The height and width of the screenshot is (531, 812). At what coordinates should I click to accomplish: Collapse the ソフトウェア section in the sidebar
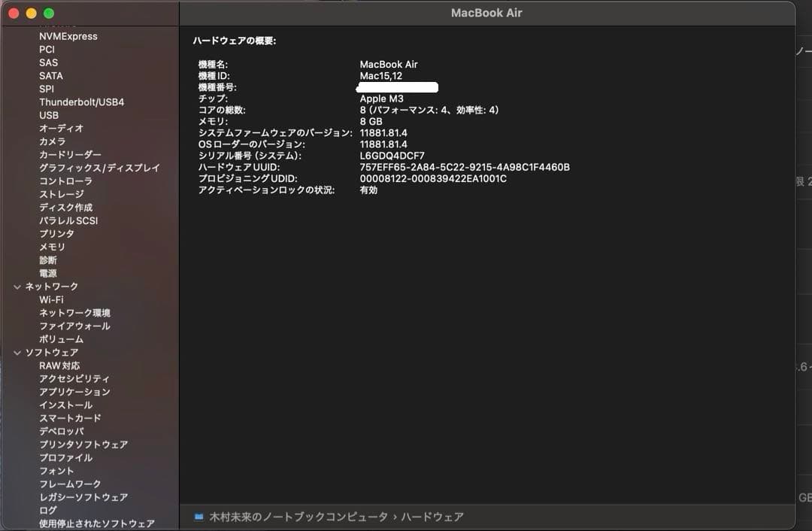point(17,352)
